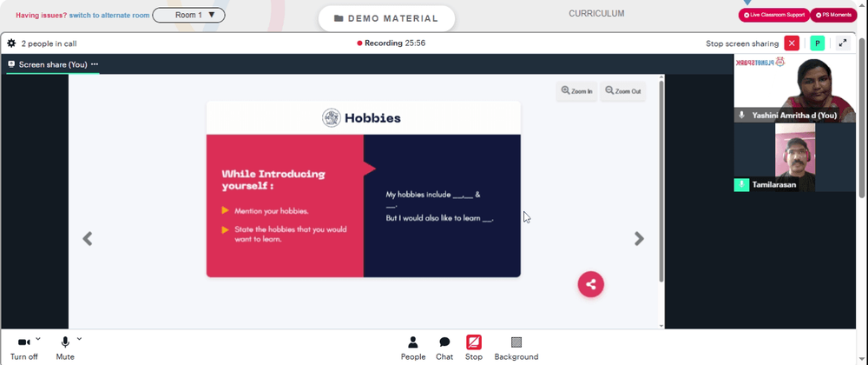Advance to next slide arrow

(639, 239)
